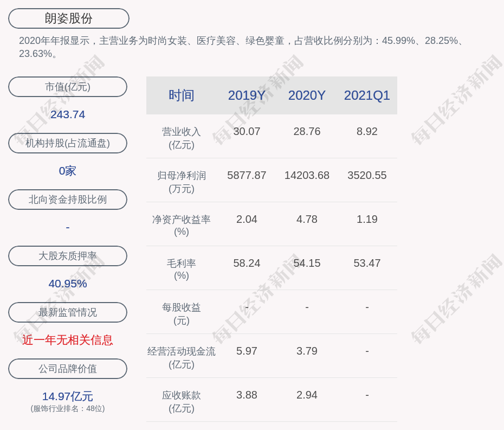
Task: Click the 净资产收益率(%) row label
Action: [182, 226]
